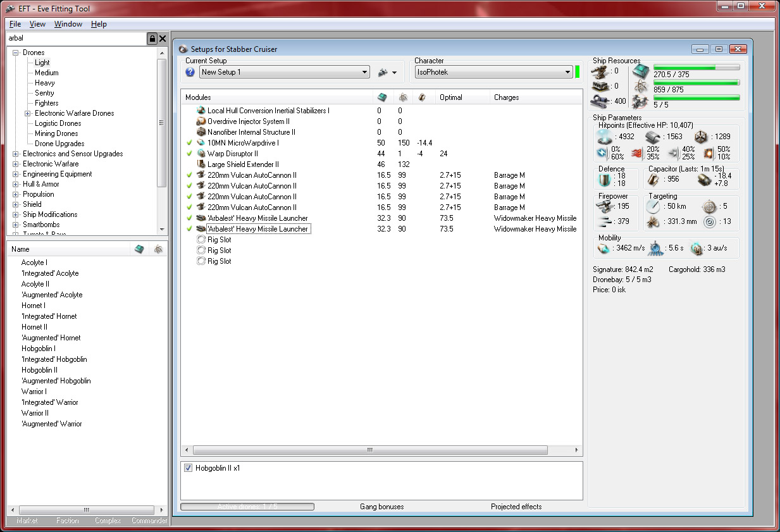This screenshot has width=780, height=532.
Task: Click the Projected effects button
Action: coord(516,507)
